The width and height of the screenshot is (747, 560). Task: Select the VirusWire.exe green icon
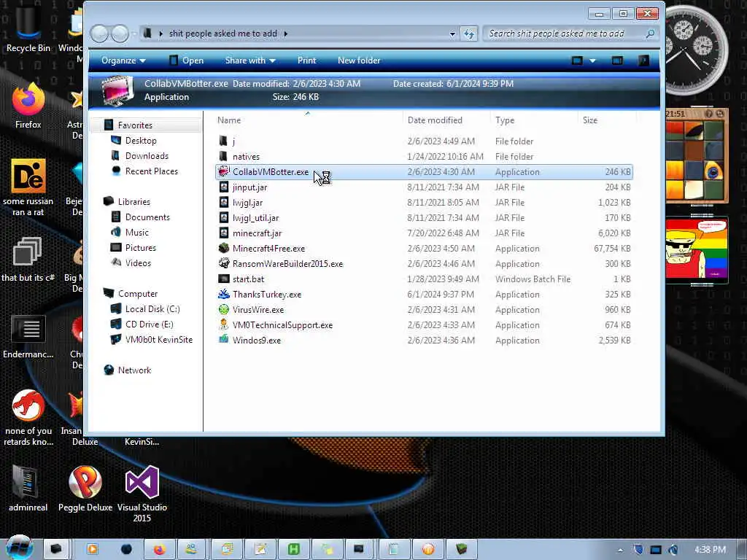(224, 309)
